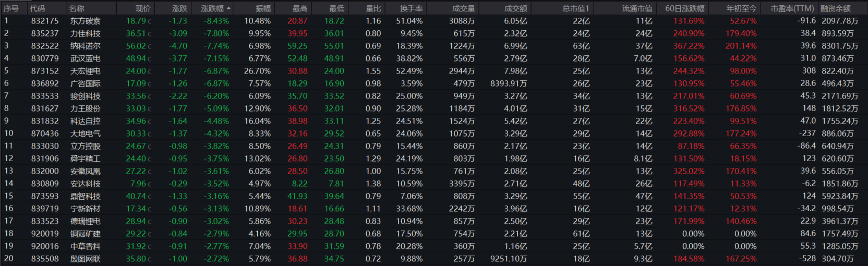This screenshot has height=266, width=868.
Task: Click the 流通市值 column header
Action: tap(636, 8)
